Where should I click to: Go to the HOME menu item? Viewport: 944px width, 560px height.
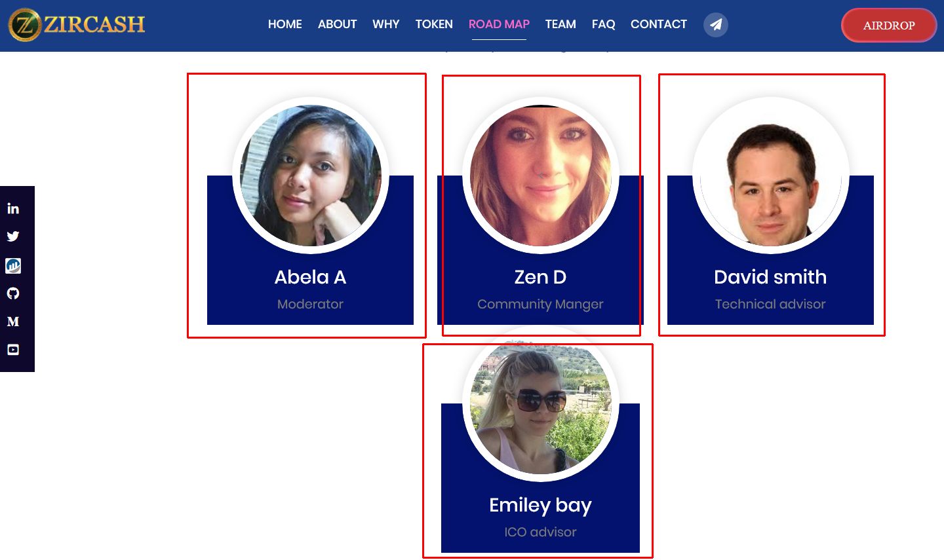point(285,24)
